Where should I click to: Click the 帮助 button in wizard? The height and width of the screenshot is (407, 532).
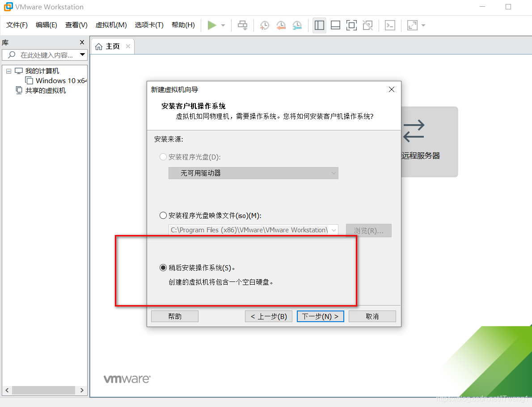[175, 316]
